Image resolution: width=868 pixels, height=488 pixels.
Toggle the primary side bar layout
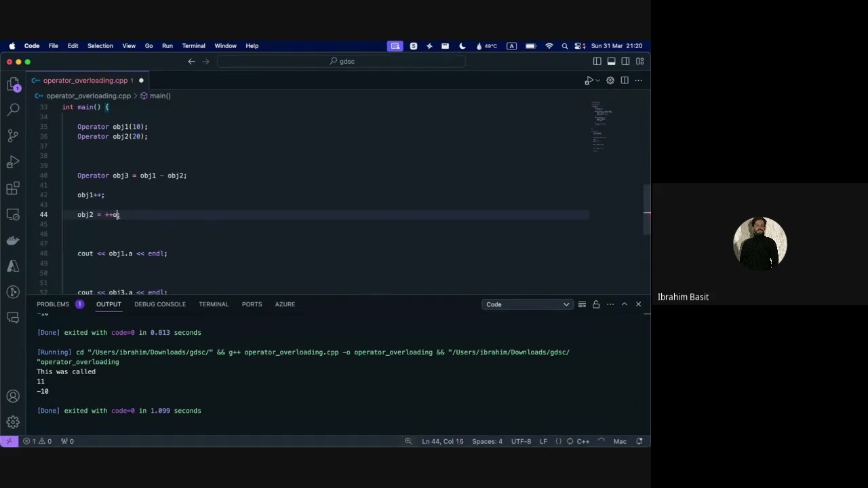(x=597, y=61)
